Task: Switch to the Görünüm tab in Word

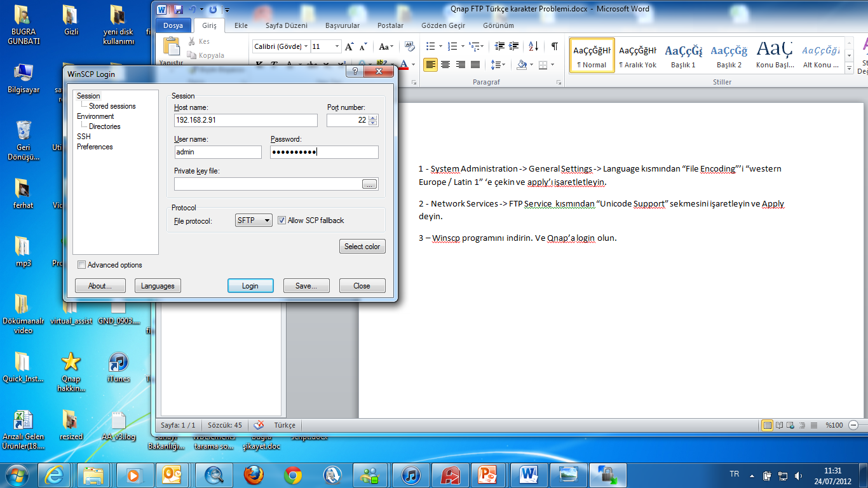Action: [x=498, y=25]
